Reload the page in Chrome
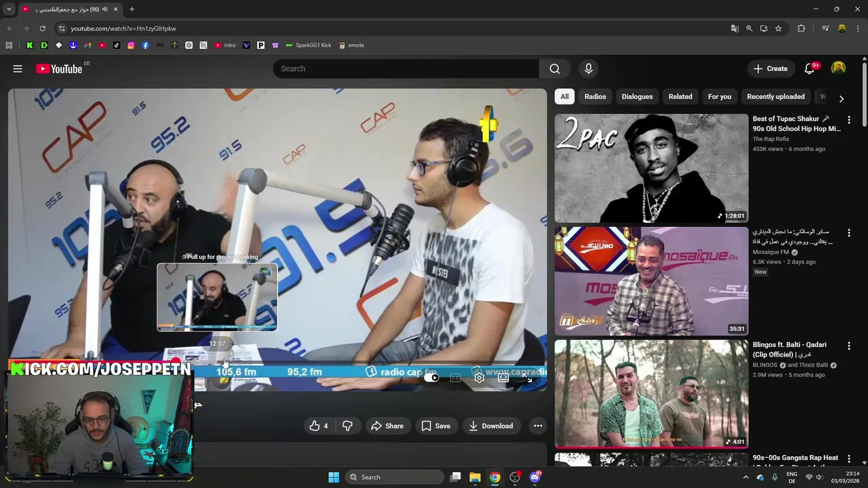868x488 pixels. (x=42, y=28)
